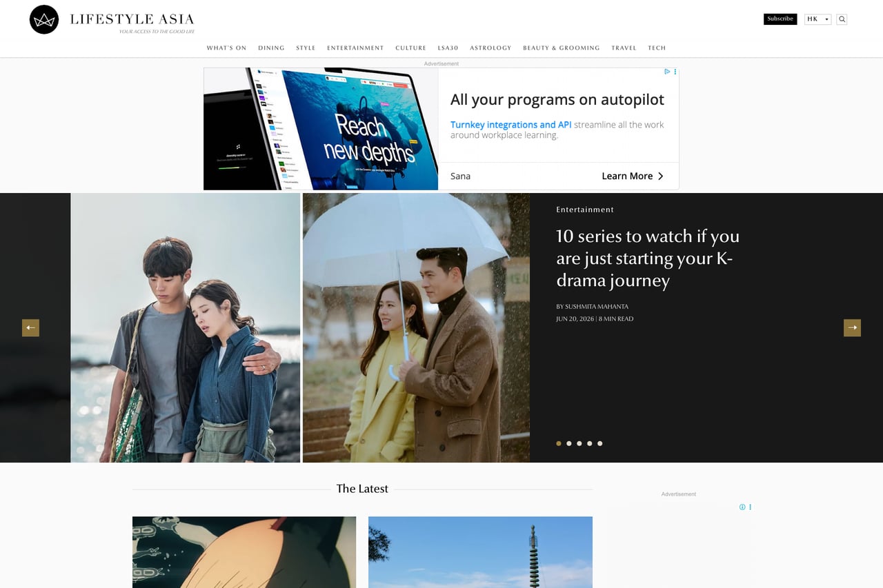Advance to next carousel slide arrow
The height and width of the screenshot is (588, 883).
(853, 328)
